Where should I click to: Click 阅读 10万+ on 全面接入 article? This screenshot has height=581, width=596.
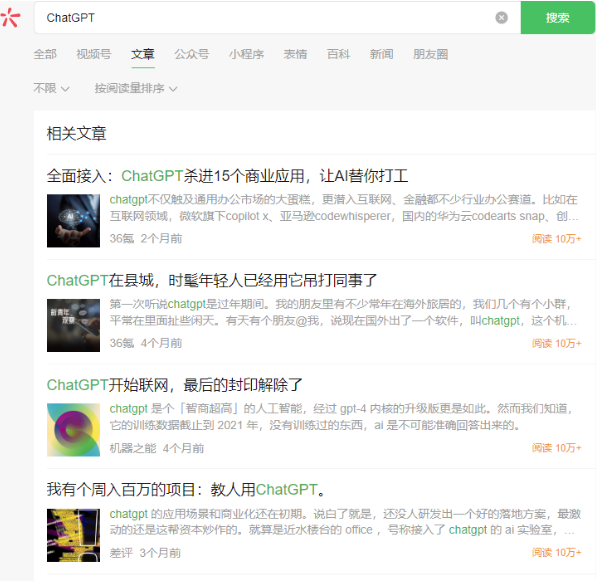click(x=556, y=239)
